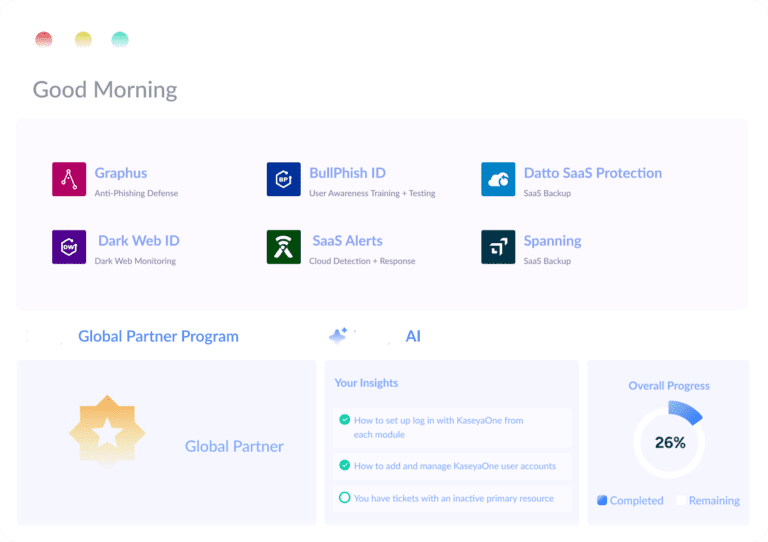This screenshot has width=768, height=542.
Task: Click the 26% progress ring
Action: click(x=669, y=442)
